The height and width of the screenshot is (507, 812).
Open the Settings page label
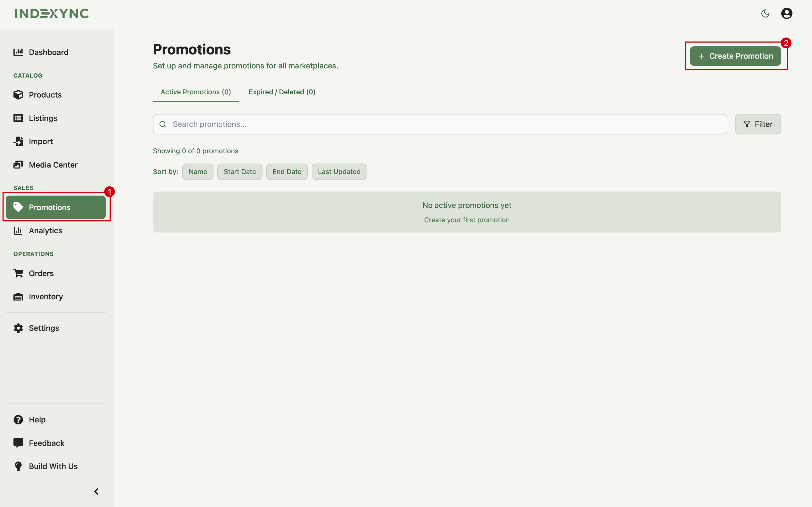(x=44, y=328)
